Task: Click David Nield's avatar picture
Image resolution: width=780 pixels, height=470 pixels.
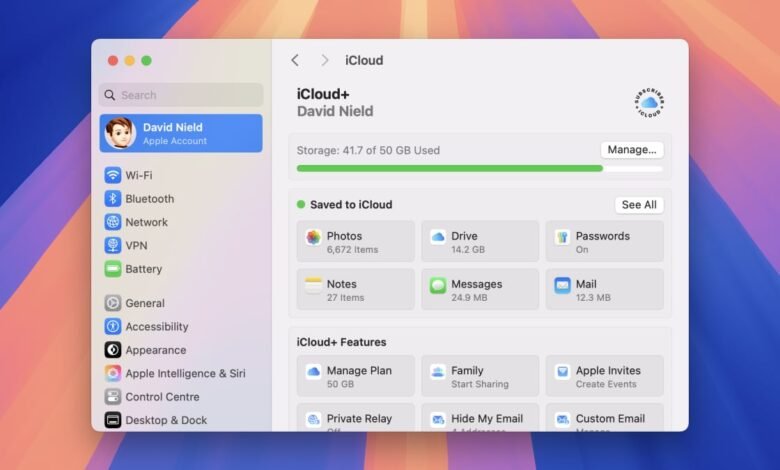Action: point(120,133)
